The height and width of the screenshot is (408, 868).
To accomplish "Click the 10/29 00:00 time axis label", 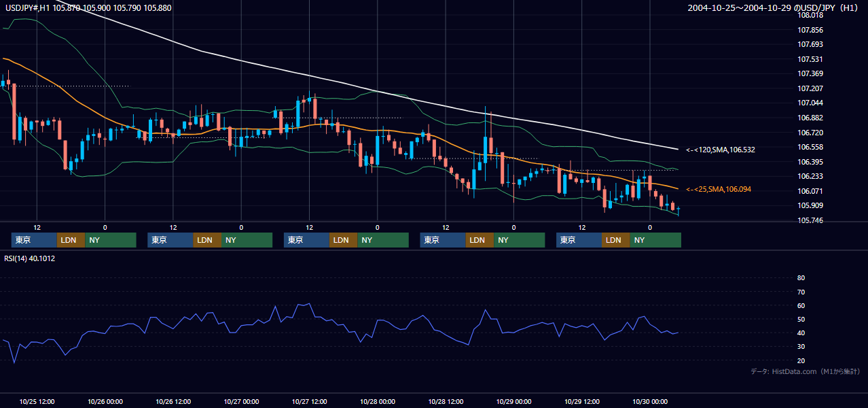I will pos(513,401).
